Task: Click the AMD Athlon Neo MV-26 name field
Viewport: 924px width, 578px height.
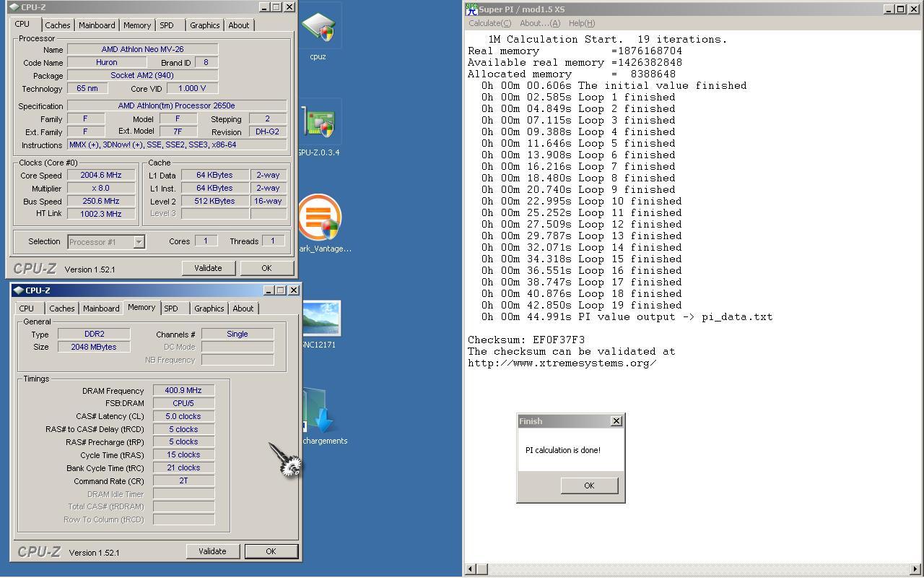Action: (143, 49)
